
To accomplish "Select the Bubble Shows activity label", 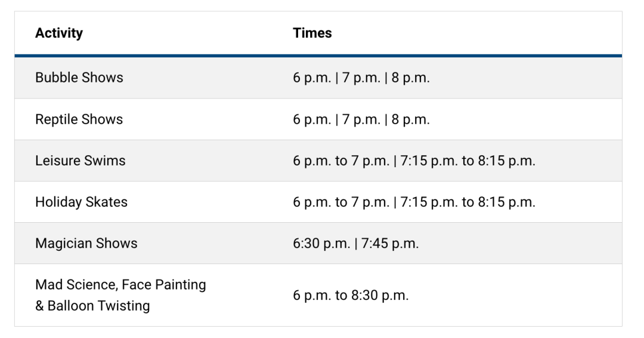I will click(79, 78).
